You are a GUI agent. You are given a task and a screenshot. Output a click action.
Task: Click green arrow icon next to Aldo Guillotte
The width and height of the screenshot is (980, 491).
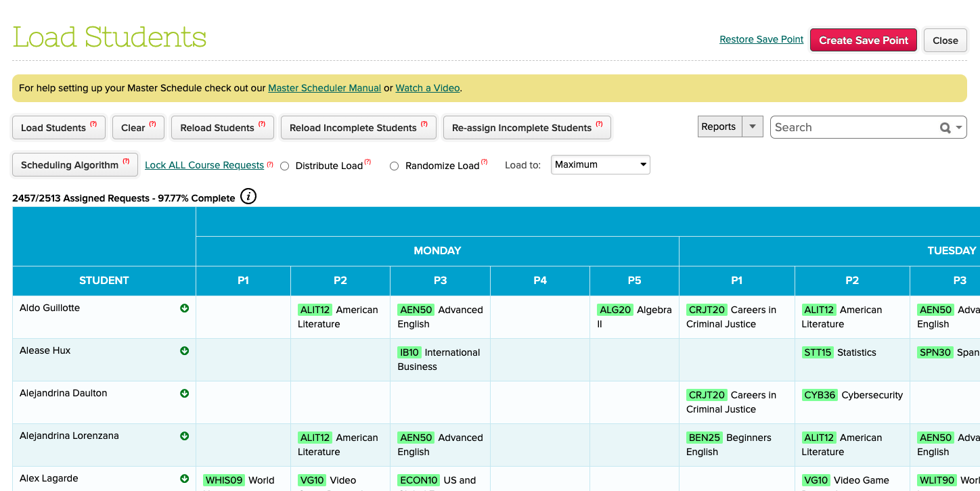pos(184,308)
